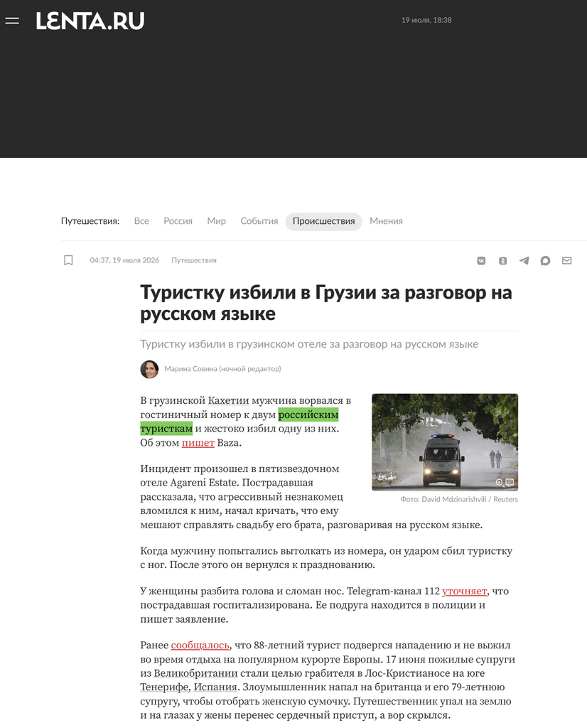Open the сообщалось link

tap(200, 645)
